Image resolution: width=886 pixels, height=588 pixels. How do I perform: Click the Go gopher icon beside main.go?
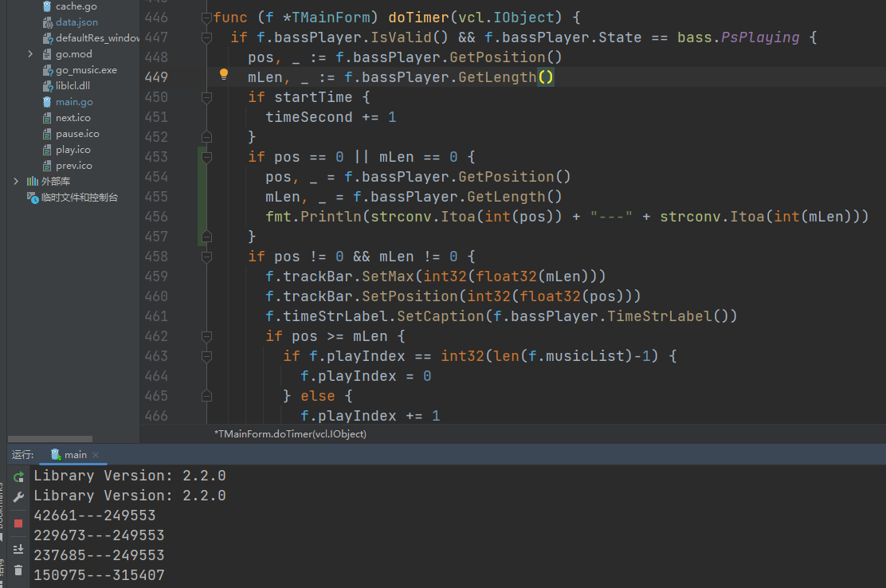tap(47, 102)
